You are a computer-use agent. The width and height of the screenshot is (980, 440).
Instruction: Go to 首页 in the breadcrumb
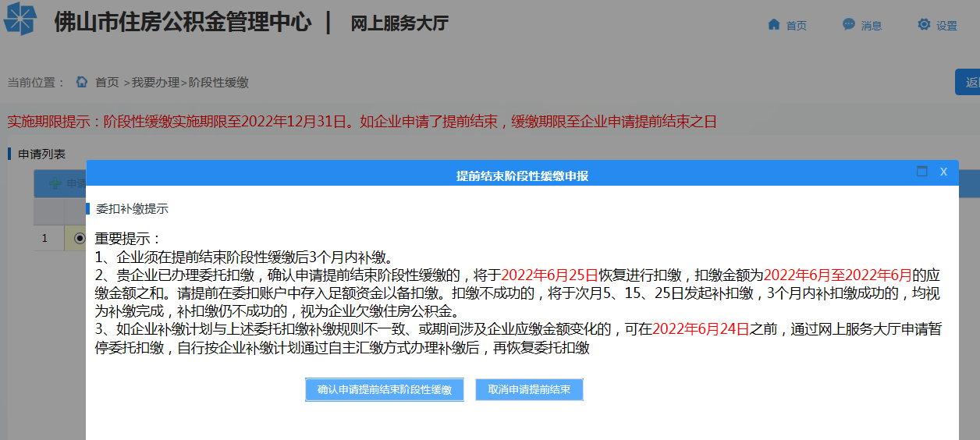pos(107,83)
